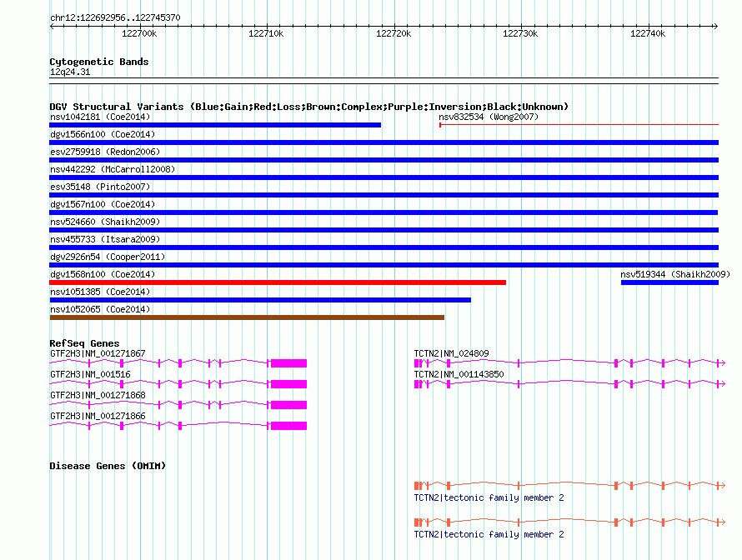The height and width of the screenshot is (560, 742).
Task: Open the nsv1051385 (Coe2014) variant label
Action: click(x=100, y=292)
